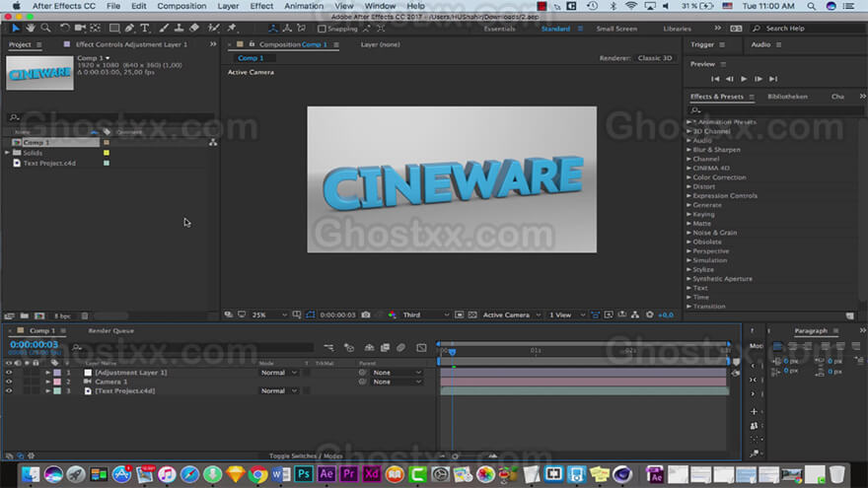The image size is (868, 488).
Task: Expand the Color Correction effects category
Action: [x=688, y=177]
